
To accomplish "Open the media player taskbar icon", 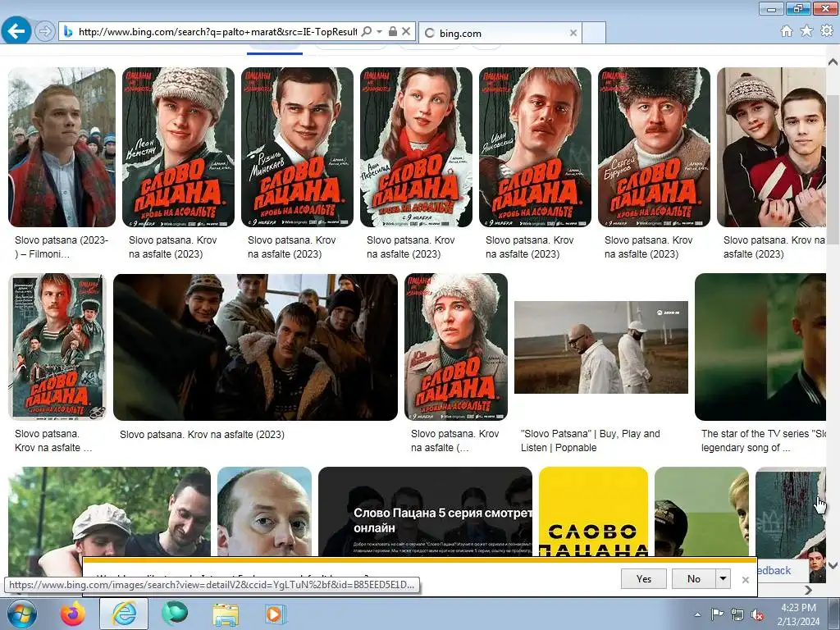I will [276, 614].
